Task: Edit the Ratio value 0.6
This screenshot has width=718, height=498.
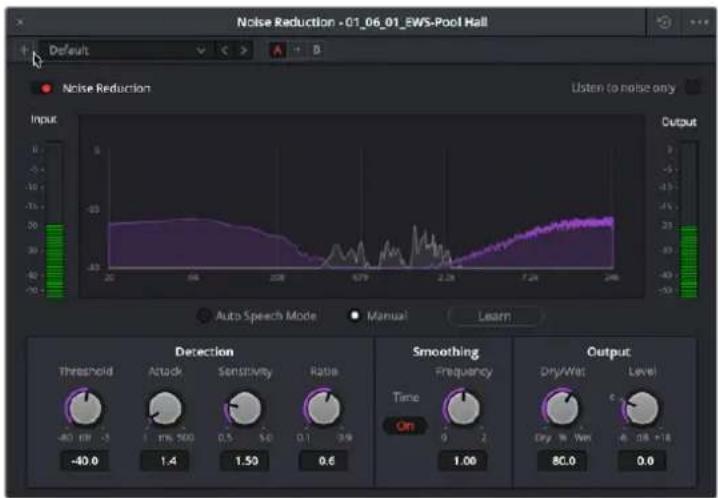Action: pos(324,460)
